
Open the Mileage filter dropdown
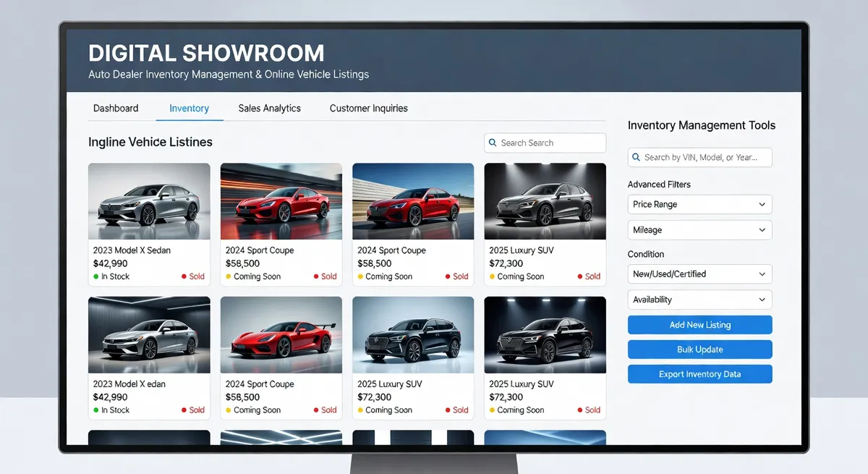click(x=699, y=230)
